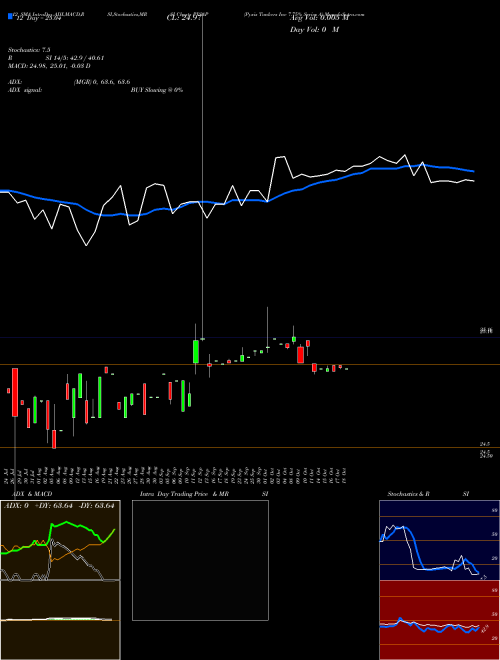Screen dimensions: 500x660
Task: Click the 'Avg Vol: 0.005 M' label
Action: (x=319, y=18)
